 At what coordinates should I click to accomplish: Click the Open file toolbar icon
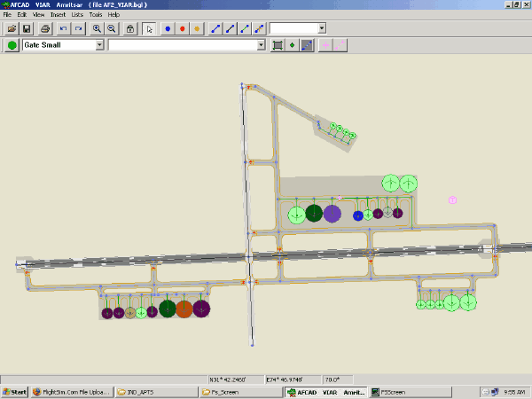point(12,28)
